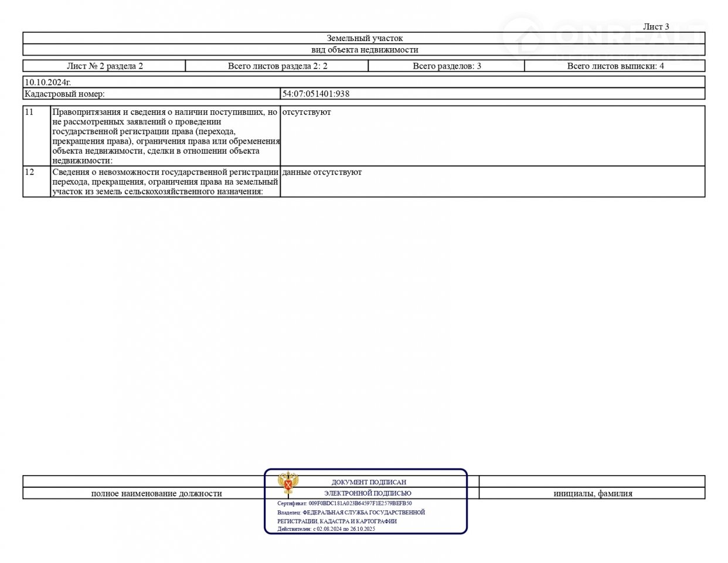This screenshot has height=563, width=728.
Task: Click the 'Всего разделов: 3' cell
Action: pos(447,66)
